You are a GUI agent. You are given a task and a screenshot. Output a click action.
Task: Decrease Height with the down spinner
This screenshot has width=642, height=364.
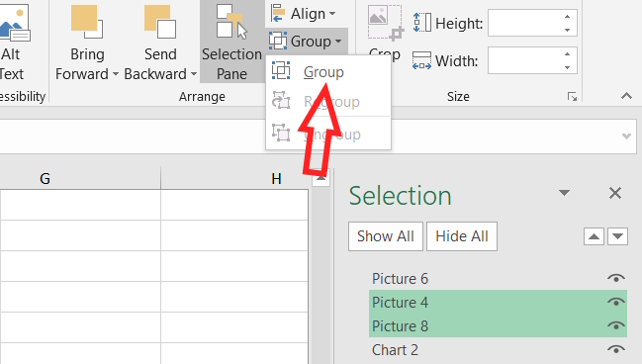click(x=567, y=30)
